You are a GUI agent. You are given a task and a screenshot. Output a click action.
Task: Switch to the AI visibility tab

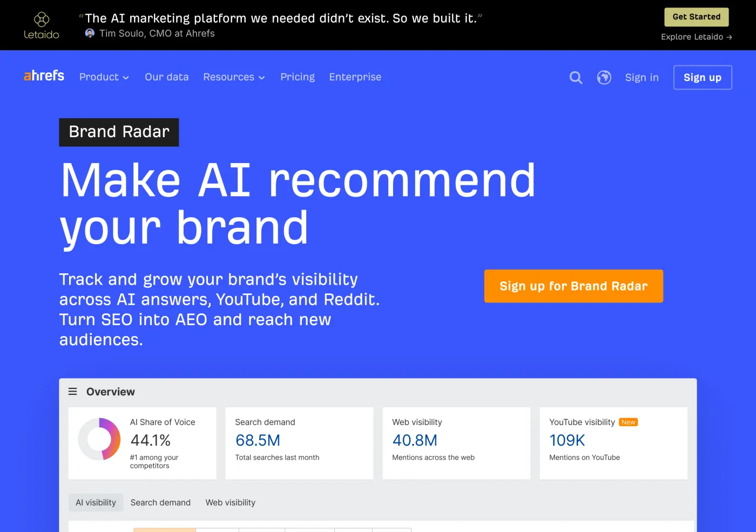pyautogui.click(x=96, y=502)
